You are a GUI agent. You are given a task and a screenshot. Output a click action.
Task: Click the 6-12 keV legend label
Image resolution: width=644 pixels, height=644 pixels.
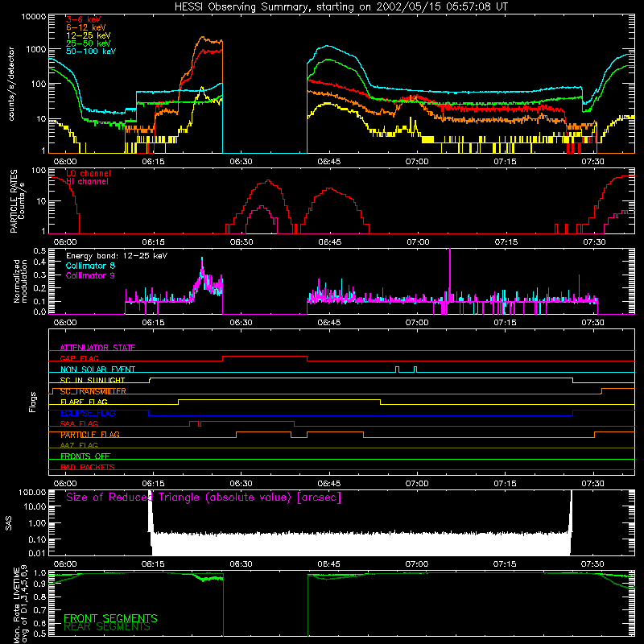point(85,27)
